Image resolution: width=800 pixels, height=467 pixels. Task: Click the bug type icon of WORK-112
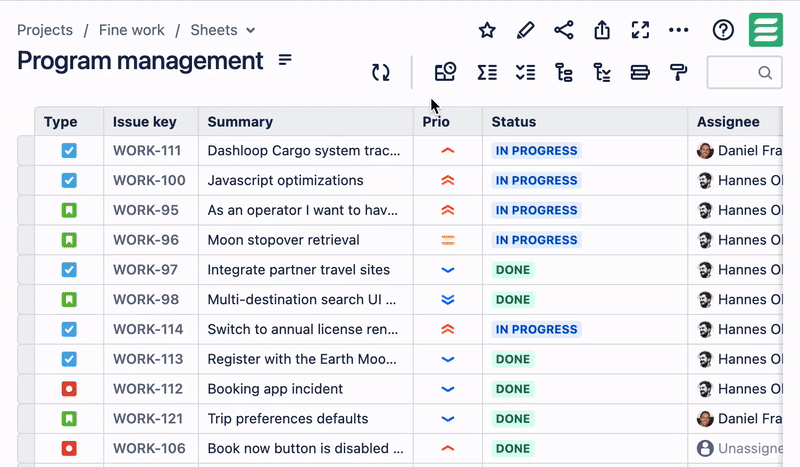point(69,389)
